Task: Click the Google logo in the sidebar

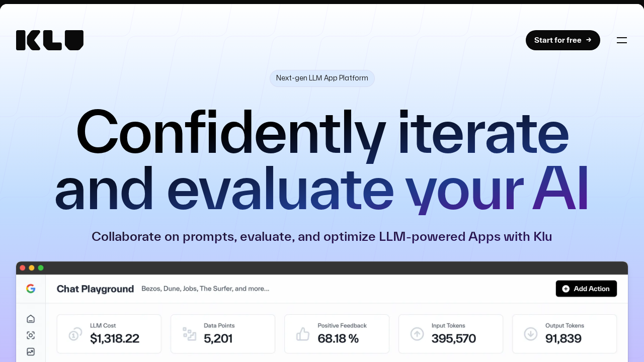Action: [31, 289]
